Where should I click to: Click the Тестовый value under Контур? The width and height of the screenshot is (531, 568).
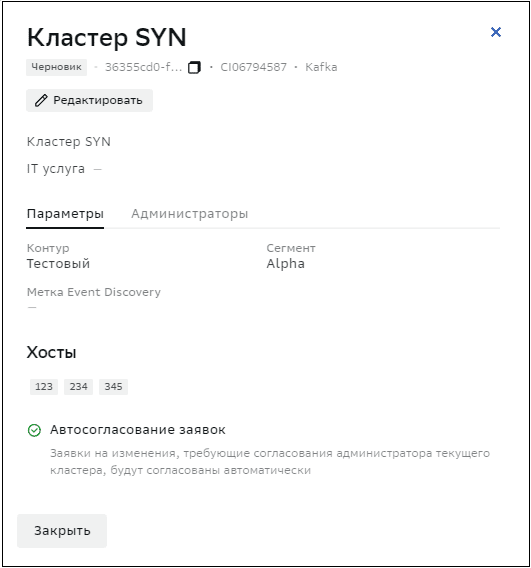58,263
